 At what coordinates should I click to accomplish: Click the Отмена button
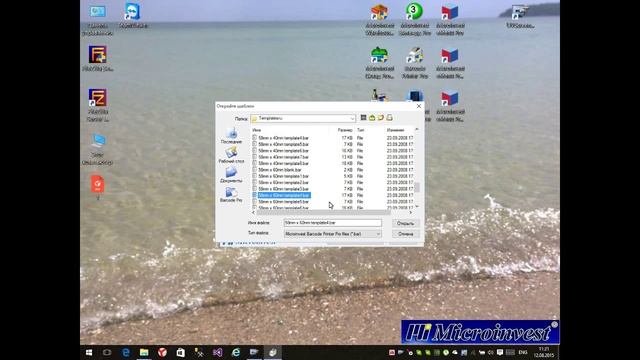(405, 234)
